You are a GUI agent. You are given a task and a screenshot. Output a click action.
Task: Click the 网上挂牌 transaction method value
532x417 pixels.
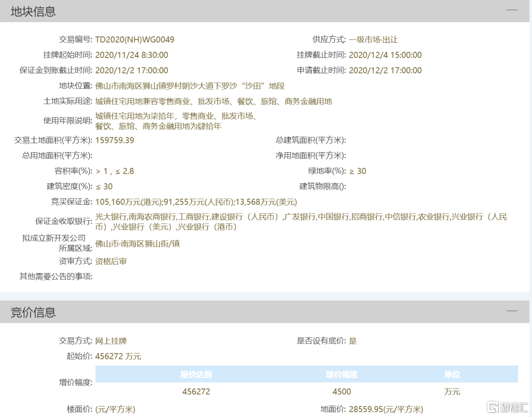point(111,340)
